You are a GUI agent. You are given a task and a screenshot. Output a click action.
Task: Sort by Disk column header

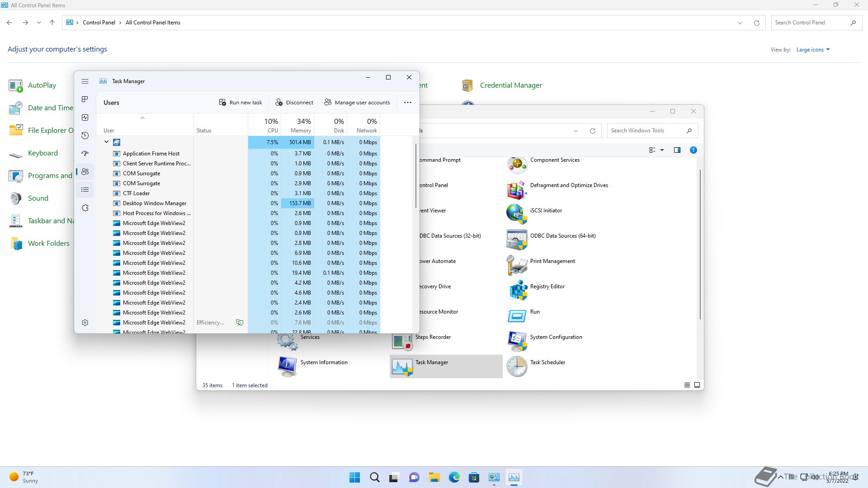[x=330, y=125]
